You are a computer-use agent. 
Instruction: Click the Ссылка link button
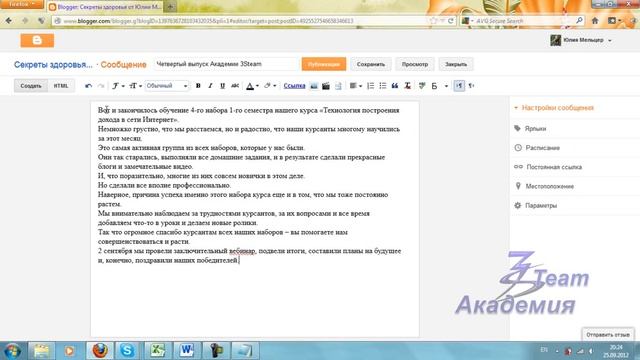click(x=294, y=86)
